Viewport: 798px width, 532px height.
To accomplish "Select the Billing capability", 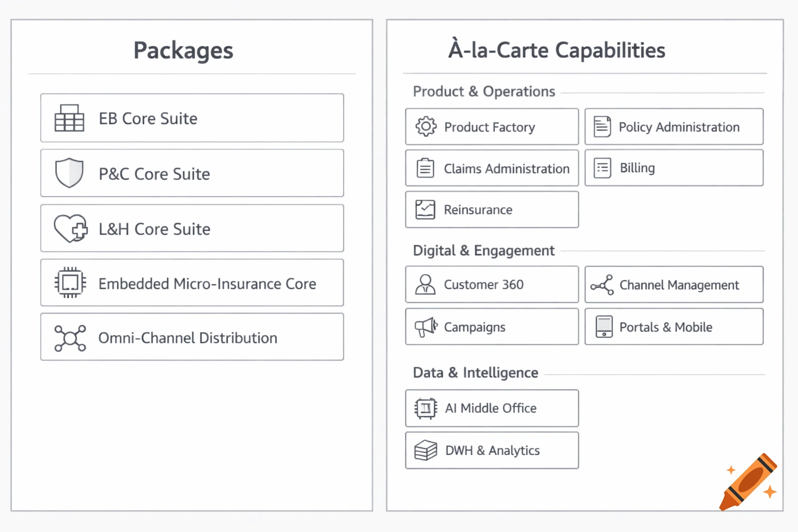I will click(674, 168).
